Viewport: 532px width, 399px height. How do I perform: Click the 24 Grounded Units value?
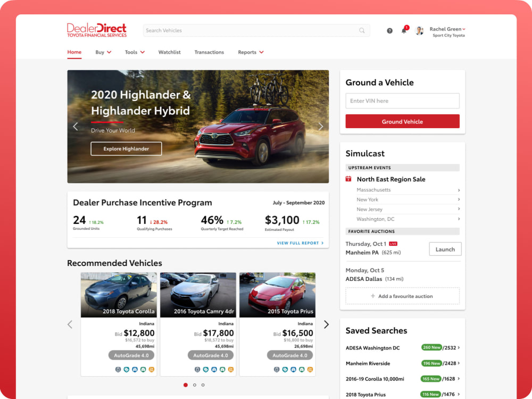79,220
